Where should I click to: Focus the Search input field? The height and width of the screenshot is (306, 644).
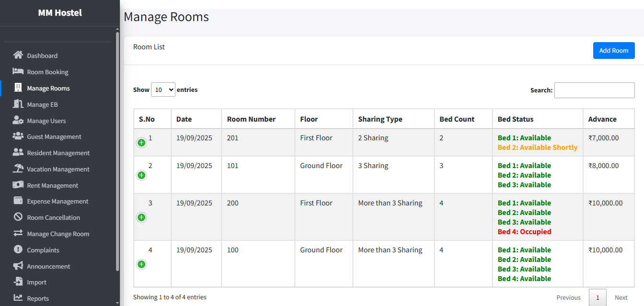tap(594, 90)
